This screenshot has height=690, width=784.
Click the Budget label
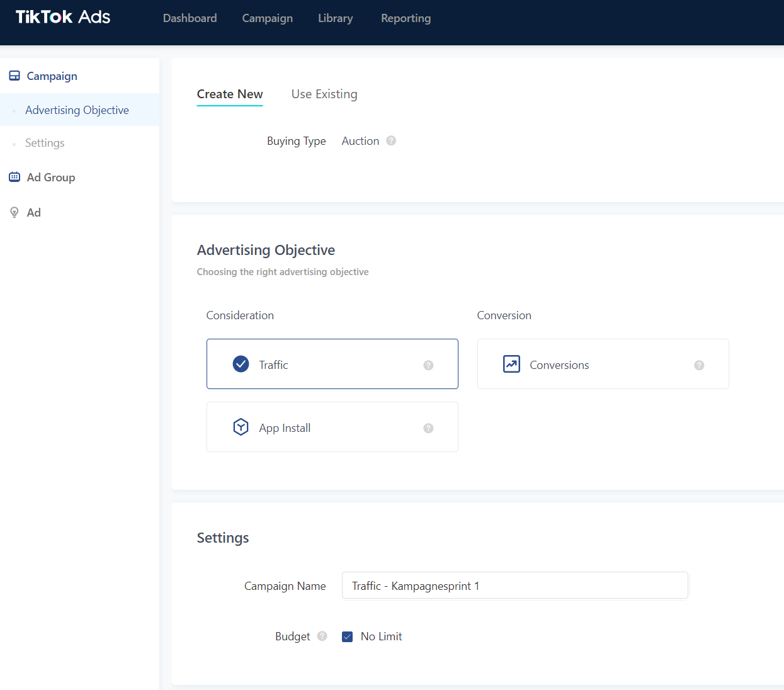(292, 636)
